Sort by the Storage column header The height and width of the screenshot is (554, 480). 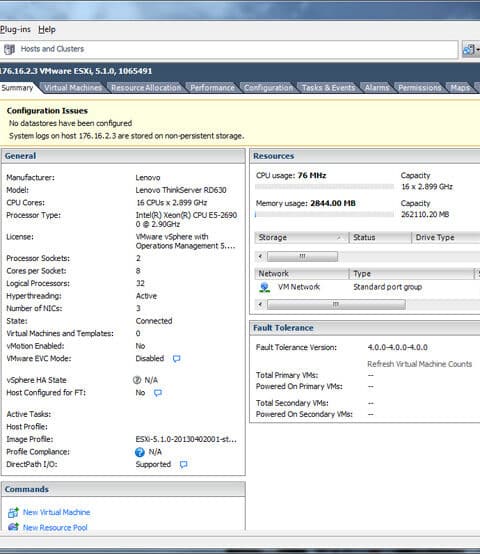301,237
